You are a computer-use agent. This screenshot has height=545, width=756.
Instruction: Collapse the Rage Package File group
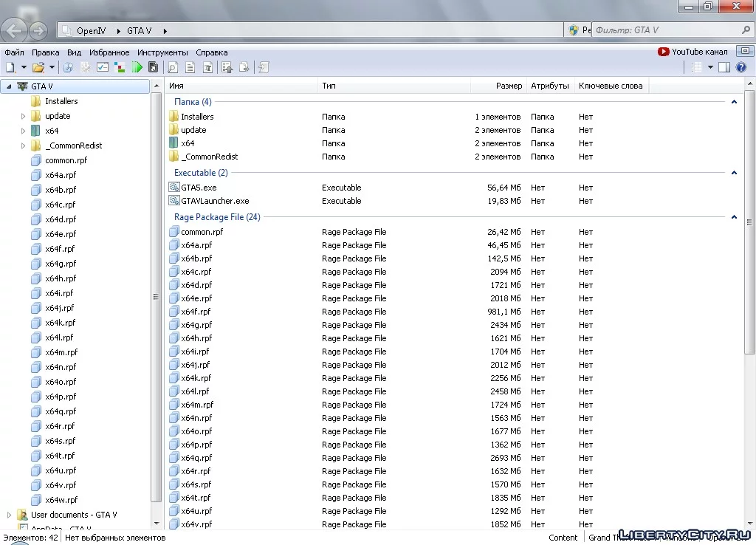734,217
